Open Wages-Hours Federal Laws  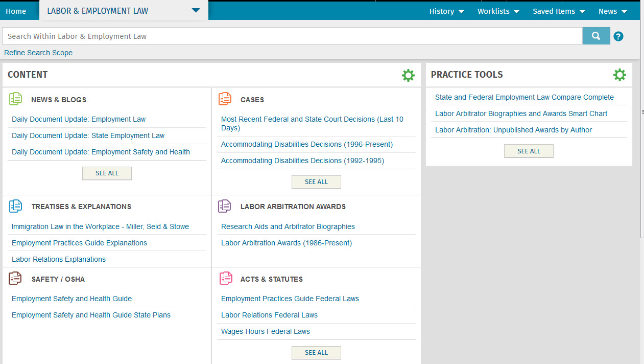pos(266,331)
